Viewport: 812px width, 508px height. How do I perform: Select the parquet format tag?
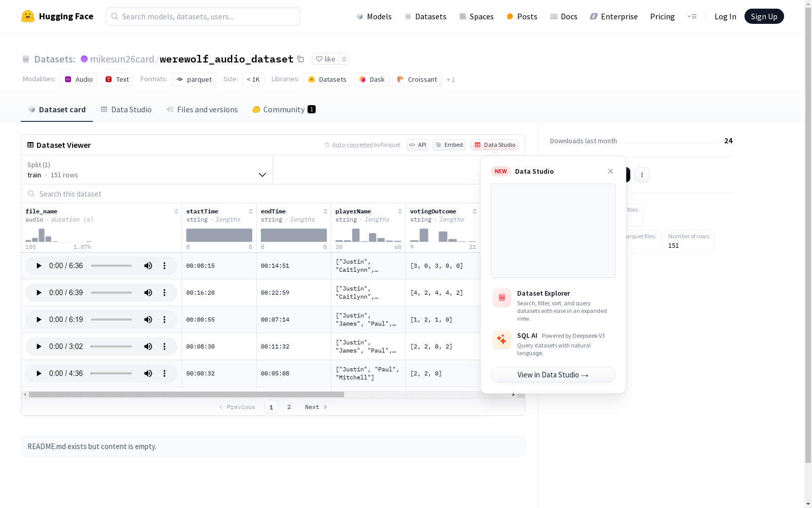pyautogui.click(x=194, y=79)
